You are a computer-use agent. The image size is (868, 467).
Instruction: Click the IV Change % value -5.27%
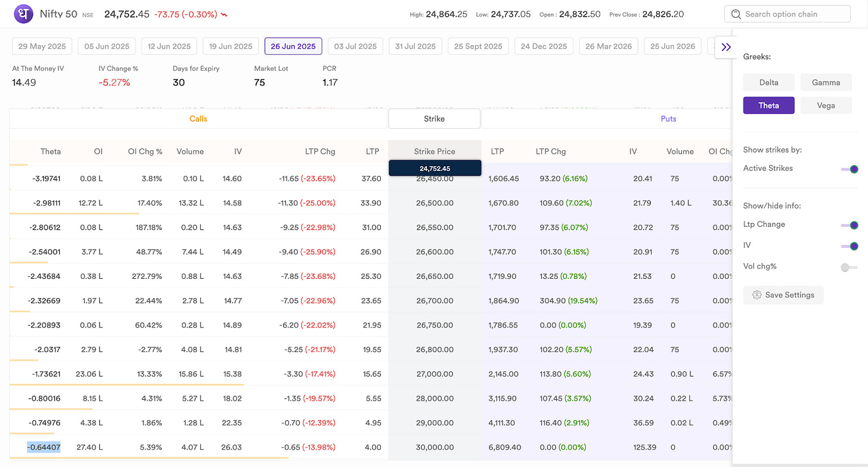coord(114,83)
